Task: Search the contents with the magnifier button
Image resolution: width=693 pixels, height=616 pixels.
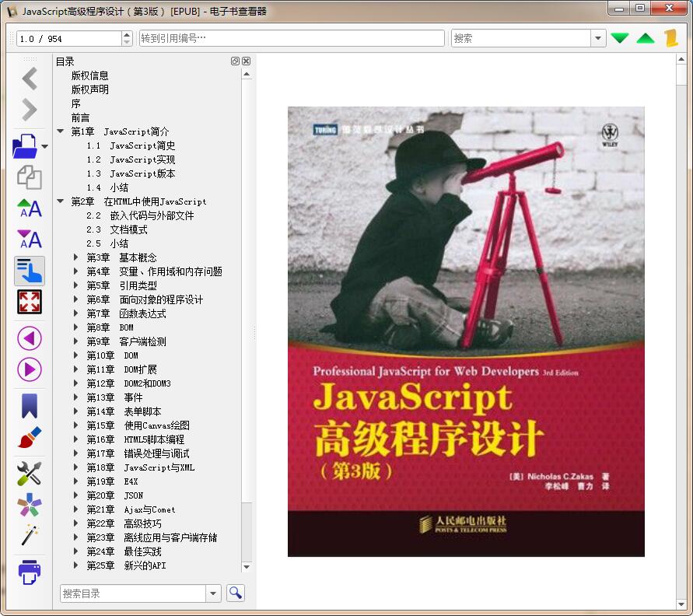Action: (236, 593)
